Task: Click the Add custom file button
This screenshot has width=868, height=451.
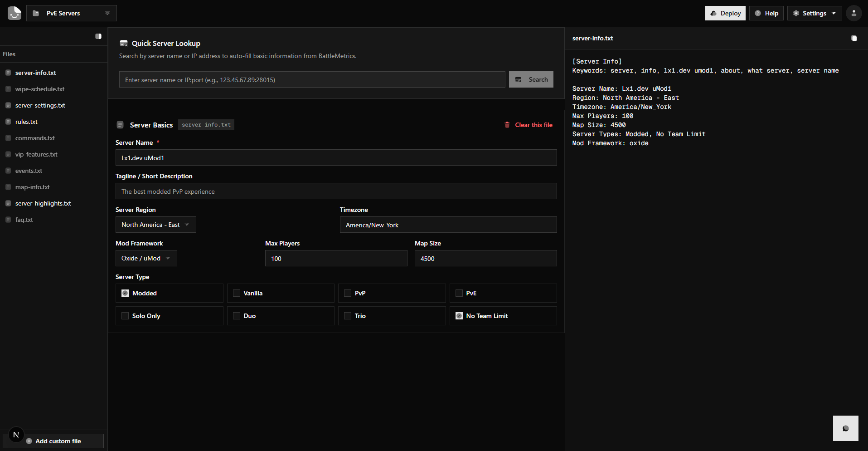Action: (x=53, y=441)
